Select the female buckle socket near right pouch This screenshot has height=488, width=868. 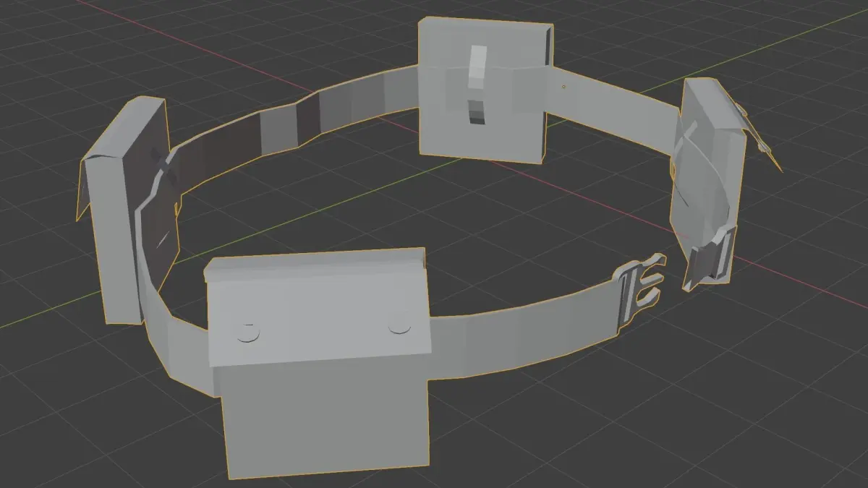pyautogui.click(x=708, y=260)
